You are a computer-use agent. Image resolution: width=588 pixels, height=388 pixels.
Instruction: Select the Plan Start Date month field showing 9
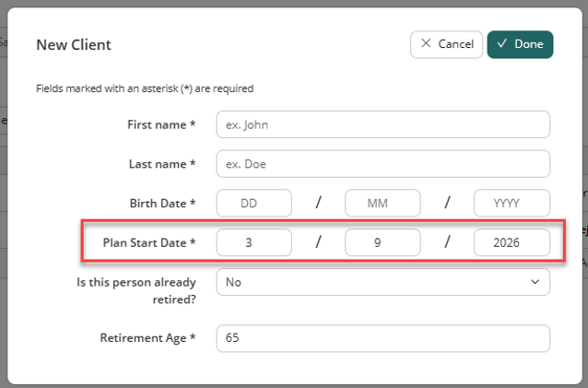pyautogui.click(x=382, y=242)
